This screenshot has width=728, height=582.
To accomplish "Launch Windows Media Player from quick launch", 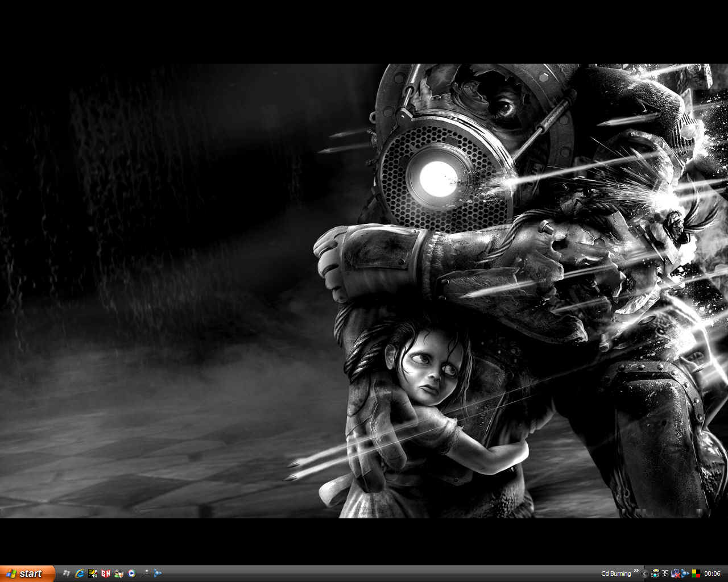I will 131,573.
